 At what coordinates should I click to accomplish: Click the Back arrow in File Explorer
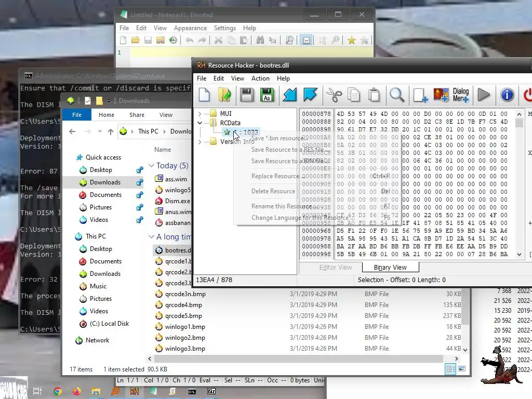pos(72,131)
